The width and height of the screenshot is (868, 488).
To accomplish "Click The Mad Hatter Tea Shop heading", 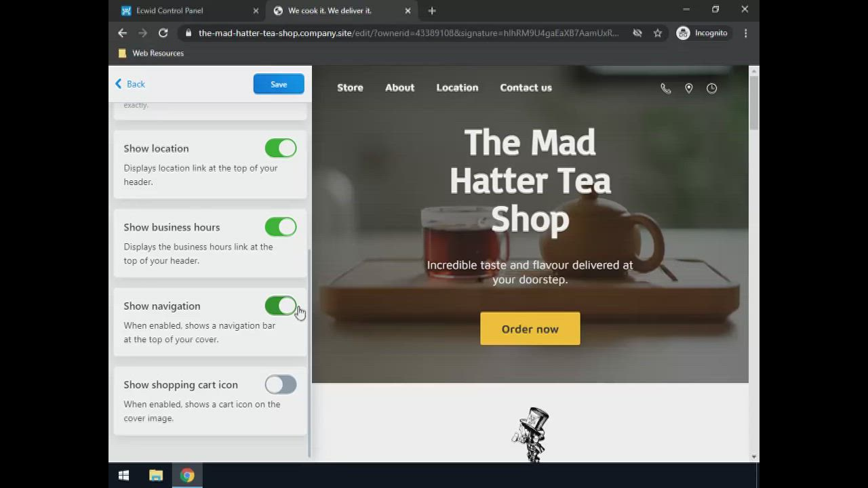I will (x=530, y=181).
